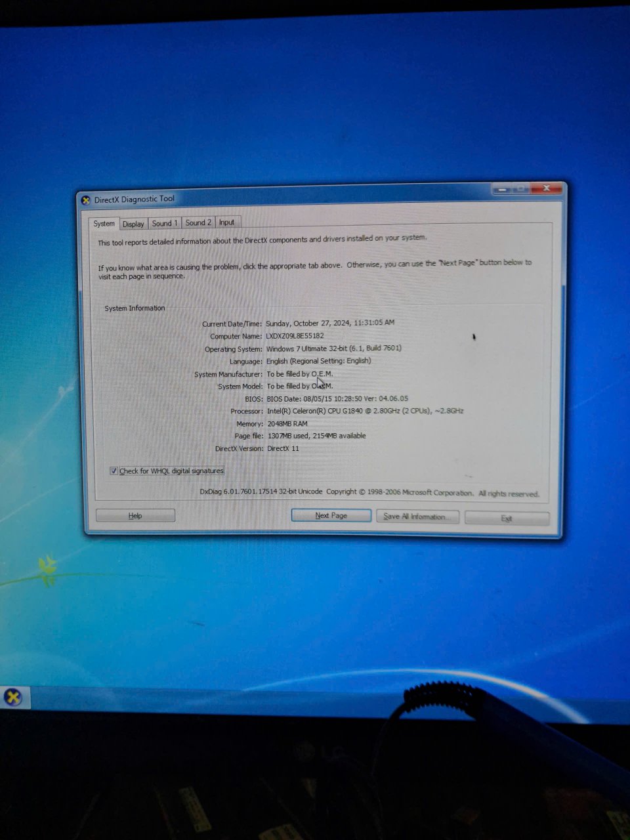Open the Display tab
Image resolution: width=630 pixels, height=840 pixels.
point(133,224)
